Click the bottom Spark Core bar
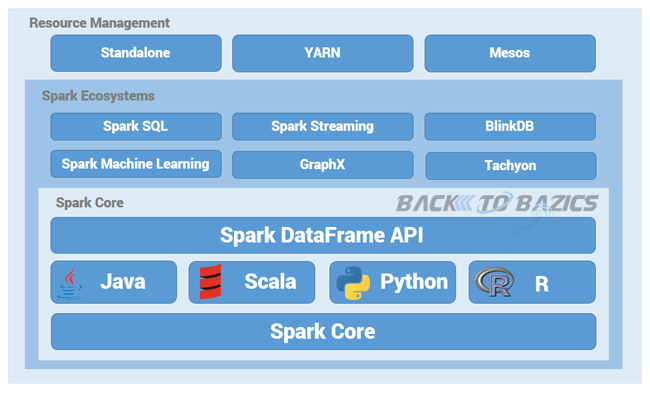 click(x=323, y=332)
